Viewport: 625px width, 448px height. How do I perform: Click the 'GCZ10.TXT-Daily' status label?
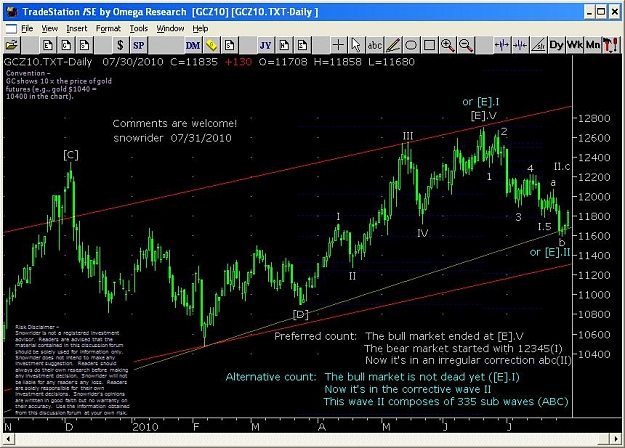click(48, 62)
